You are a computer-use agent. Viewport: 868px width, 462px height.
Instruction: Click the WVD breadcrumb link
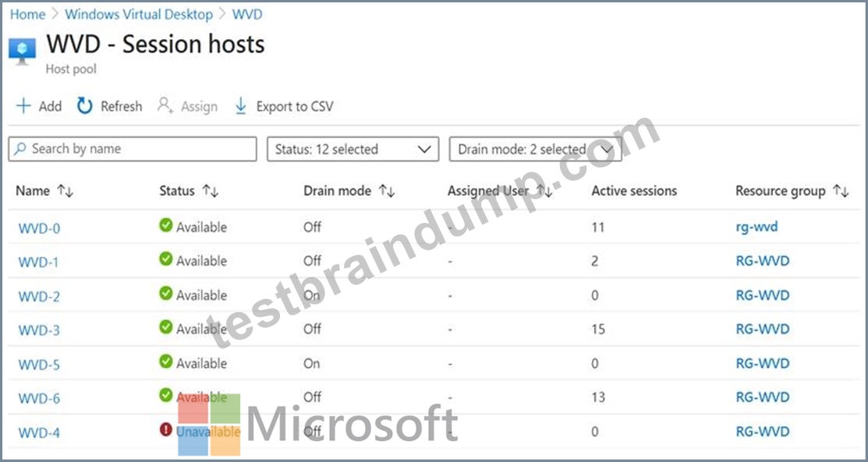click(247, 15)
